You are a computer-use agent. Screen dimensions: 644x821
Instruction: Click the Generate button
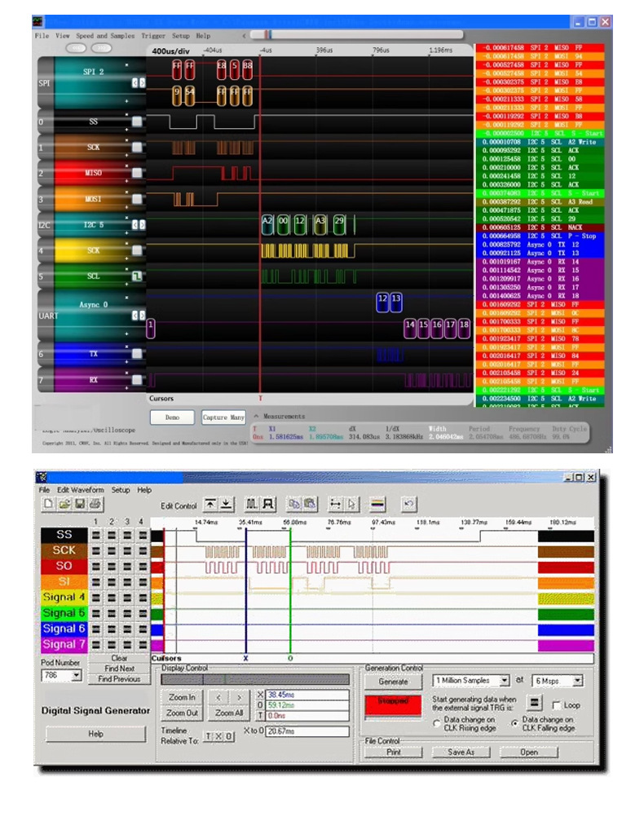(393, 682)
